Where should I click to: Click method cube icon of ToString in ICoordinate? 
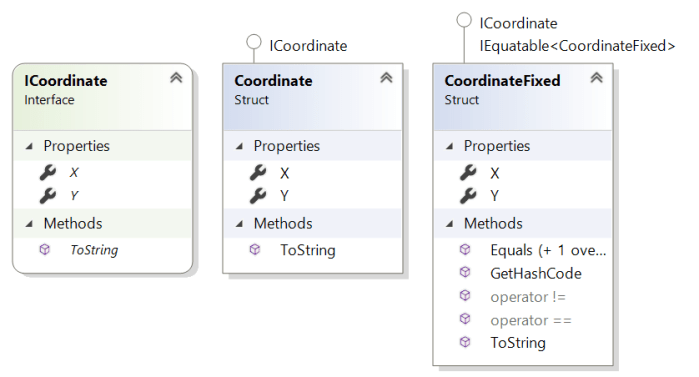coord(45,250)
